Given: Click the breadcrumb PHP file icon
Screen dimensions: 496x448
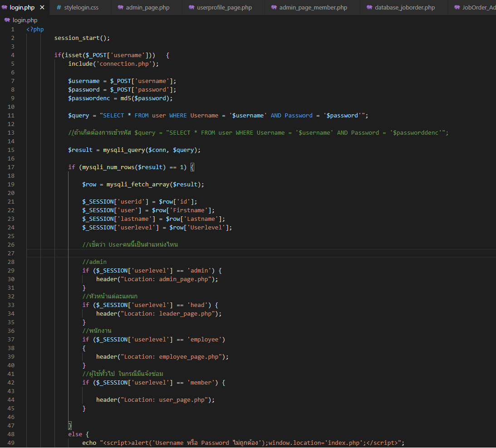Looking at the screenshot, I should (7, 20).
